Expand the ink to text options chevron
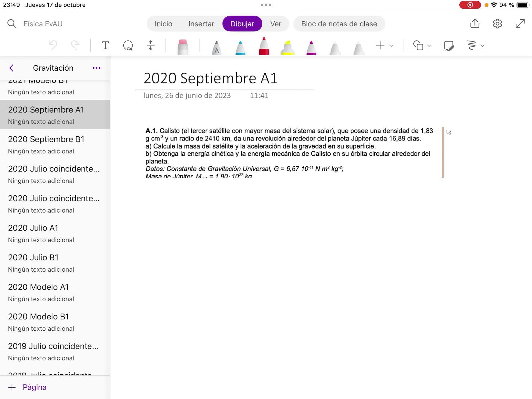Viewport: 532px width, 399px height. coord(482,46)
